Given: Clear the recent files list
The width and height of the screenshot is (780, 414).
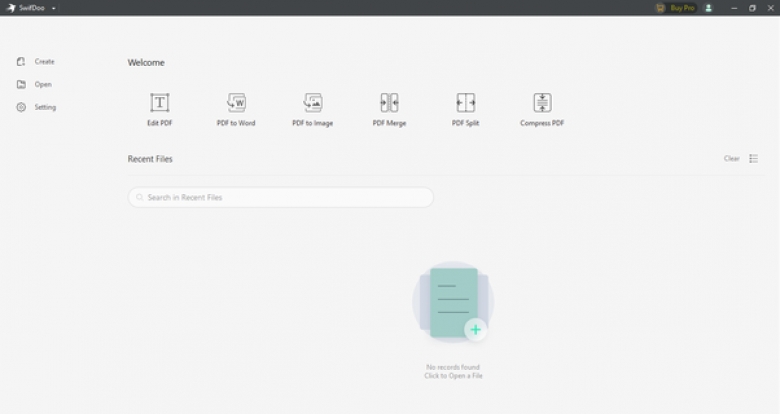Looking at the screenshot, I should tap(731, 159).
